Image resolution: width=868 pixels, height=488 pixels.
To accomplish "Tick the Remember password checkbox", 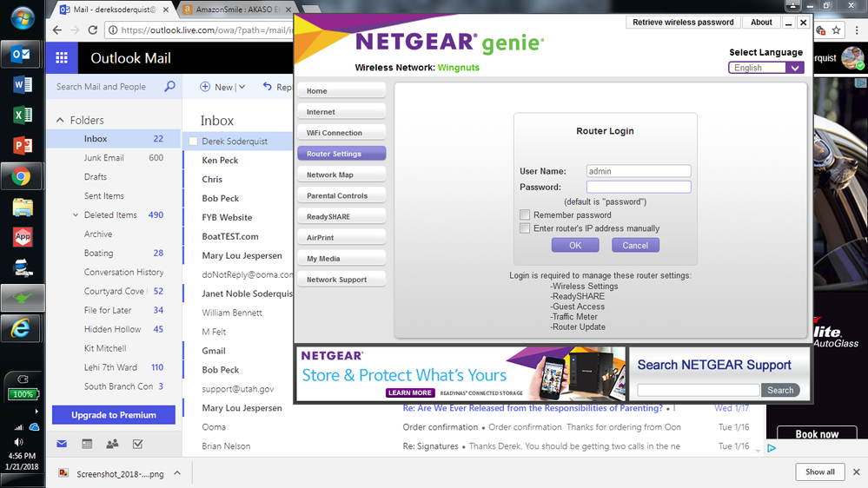I will click(525, 214).
